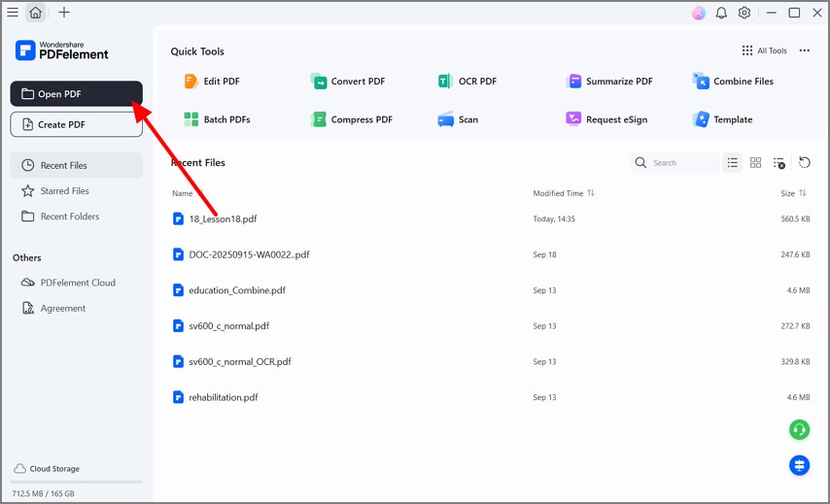The image size is (830, 504).
Task: Open 18_Lesson18.pdf from recent files
Action: (223, 219)
